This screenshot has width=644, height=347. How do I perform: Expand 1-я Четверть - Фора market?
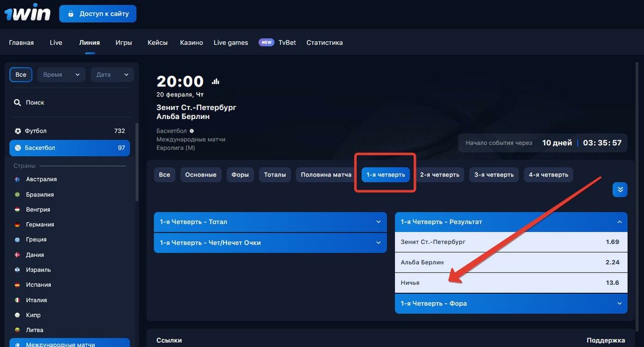tap(511, 304)
